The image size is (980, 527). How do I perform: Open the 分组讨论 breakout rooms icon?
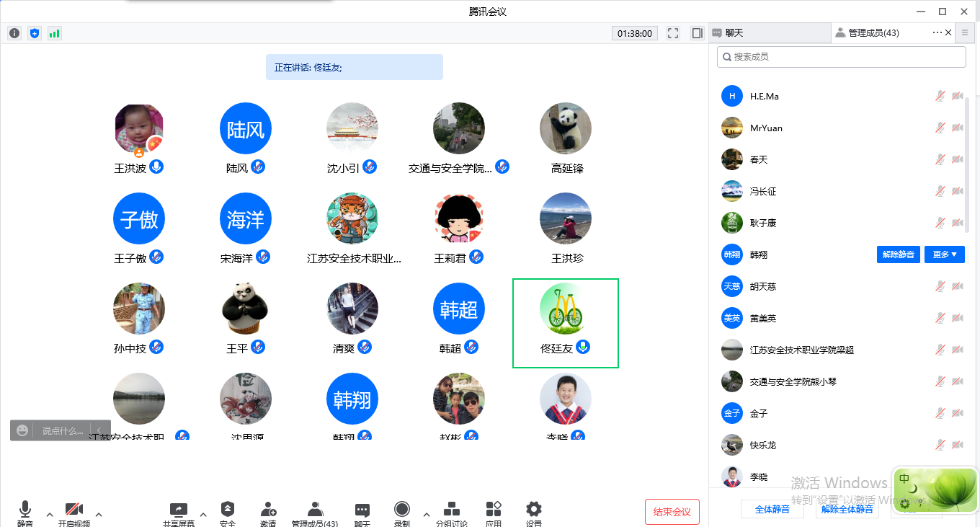point(452,510)
